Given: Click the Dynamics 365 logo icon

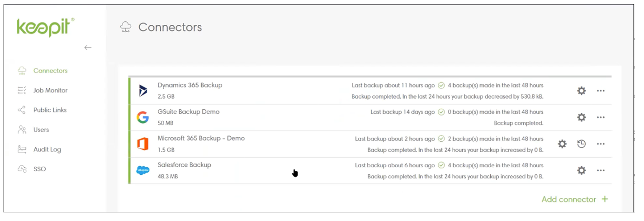Looking at the screenshot, I should click(143, 91).
